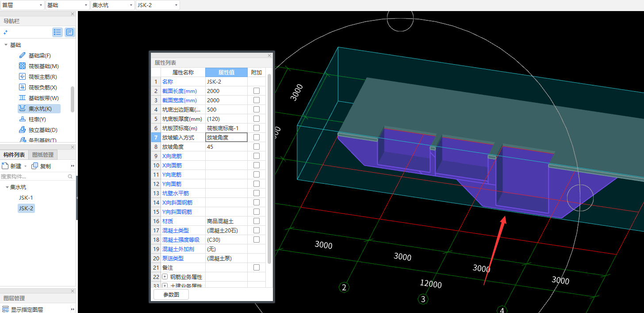This screenshot has width=644, height=313.
Task: Select JSK-2 in component list
Action: pos(26,208)
